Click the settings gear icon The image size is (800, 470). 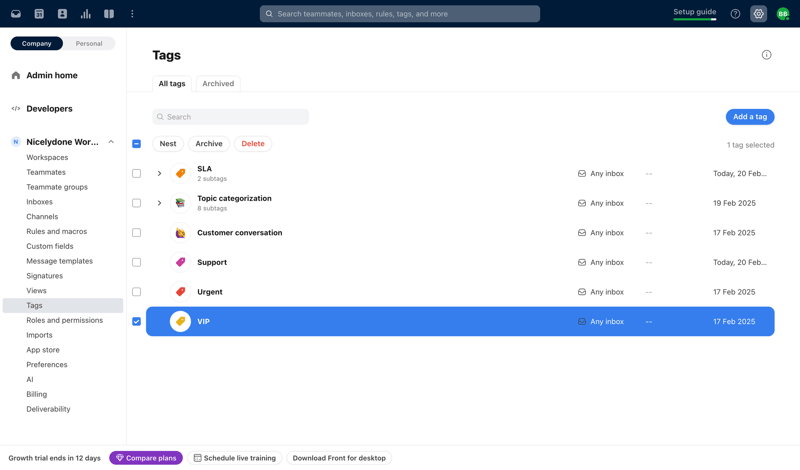[759, 14]
